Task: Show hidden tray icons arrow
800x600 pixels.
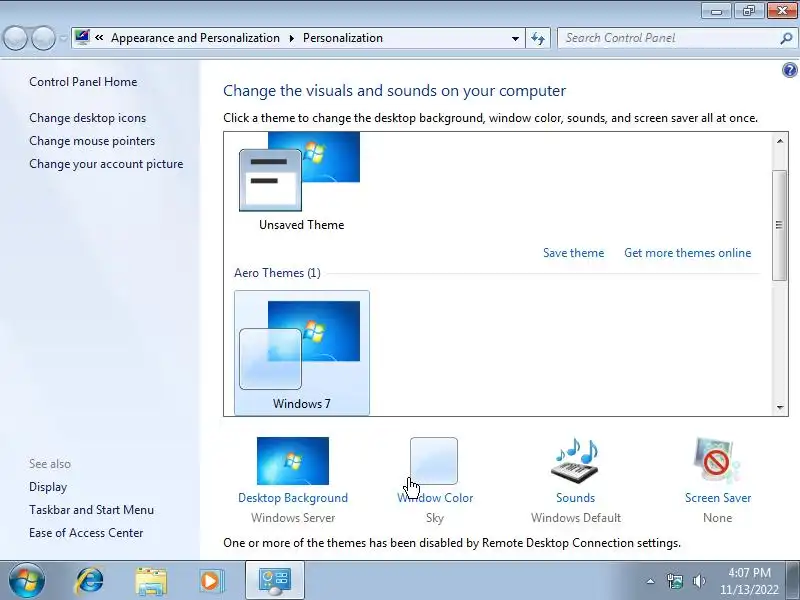Action: tap(651, 581)
